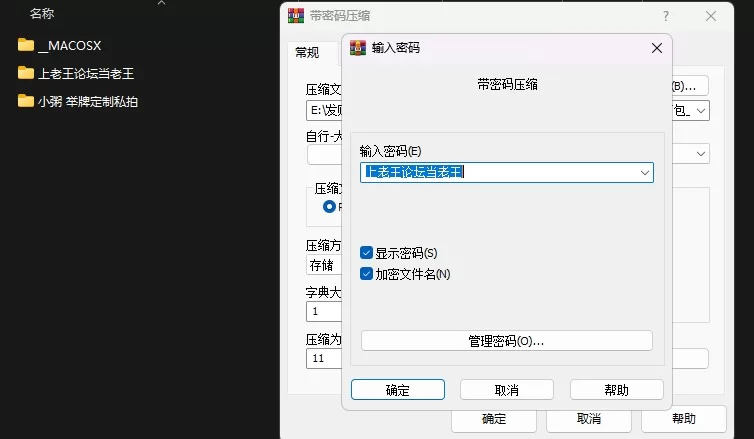
Task: Click 确定 in the 带密码压缩 window
Action: click(494, 419)
